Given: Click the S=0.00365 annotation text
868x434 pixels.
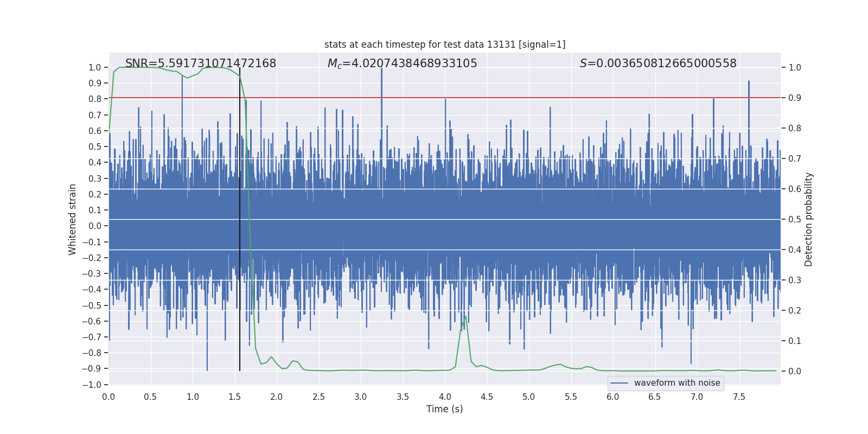Looking at the screenshot, I should tap(658, 63).
